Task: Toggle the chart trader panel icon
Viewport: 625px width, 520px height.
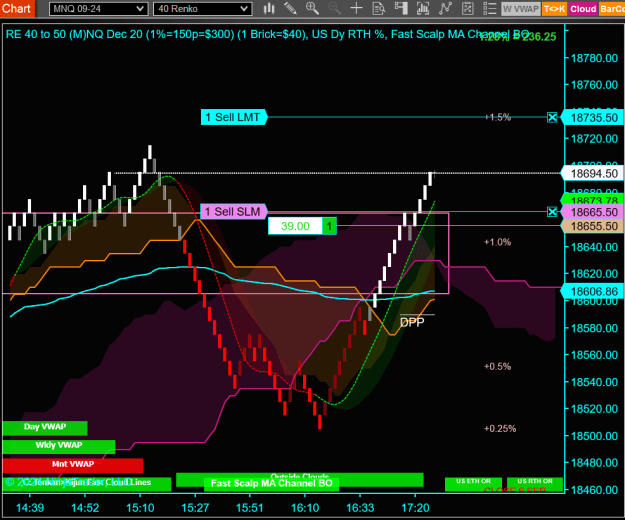Action: pyautogui.click(x=401, y=8)
